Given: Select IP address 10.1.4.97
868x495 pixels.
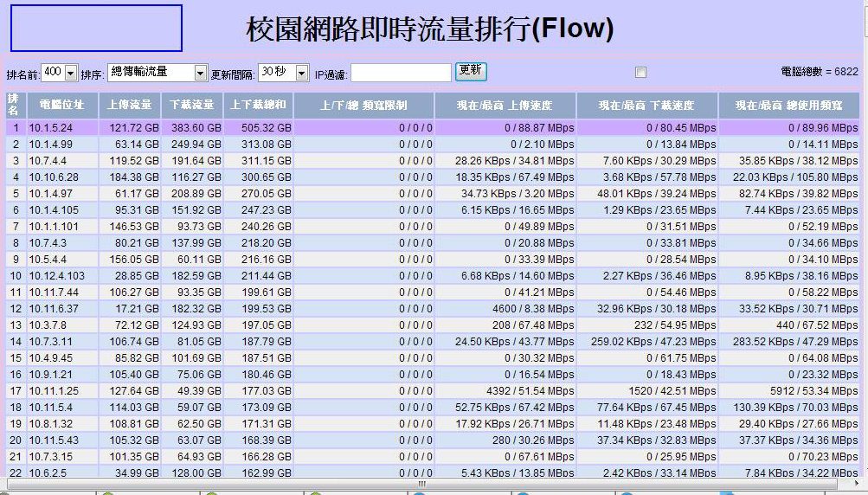Looking at the screenshot, I should [50, 194].
